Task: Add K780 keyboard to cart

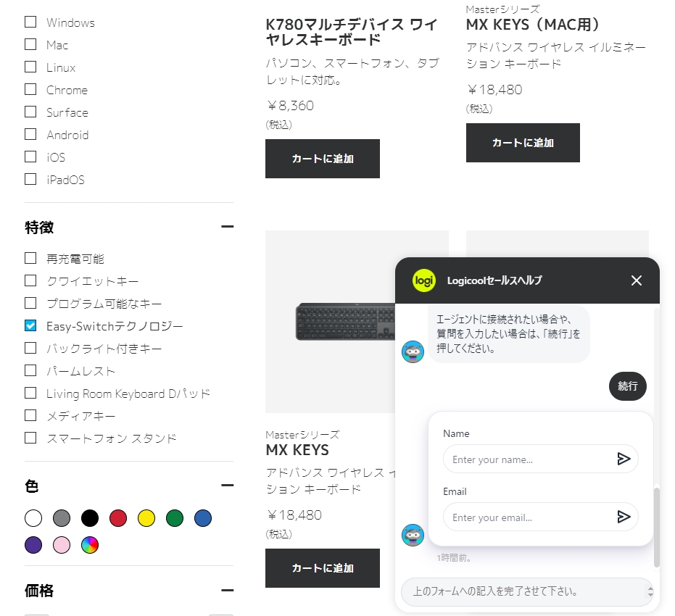Action: pos(323,159)
